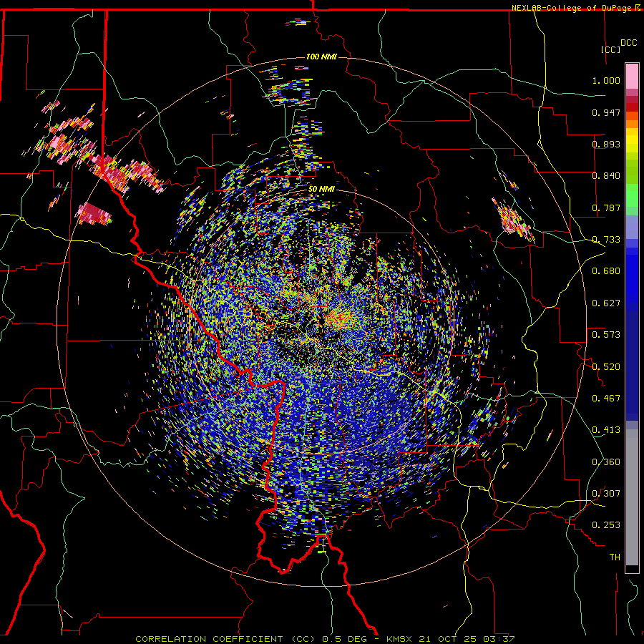644x644 pixels.
Task: Click the 1.000 value on the color scale
Action: click(606, 80)
